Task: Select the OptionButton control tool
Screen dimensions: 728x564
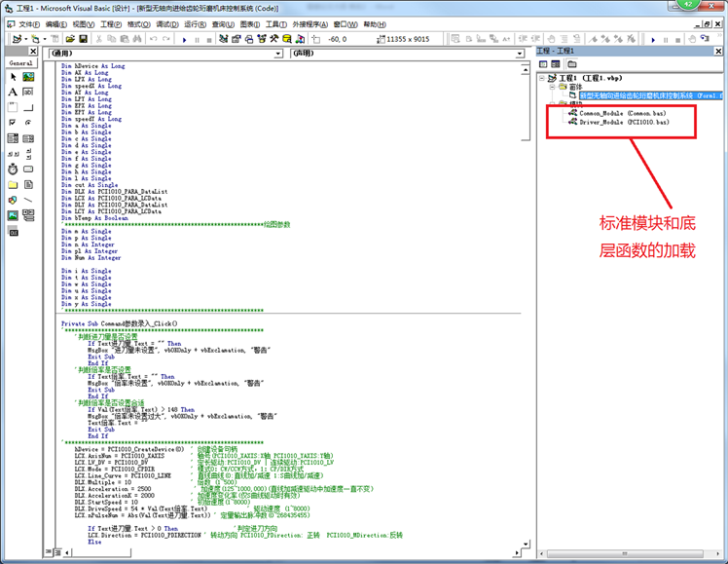Action: click(27, 123)
